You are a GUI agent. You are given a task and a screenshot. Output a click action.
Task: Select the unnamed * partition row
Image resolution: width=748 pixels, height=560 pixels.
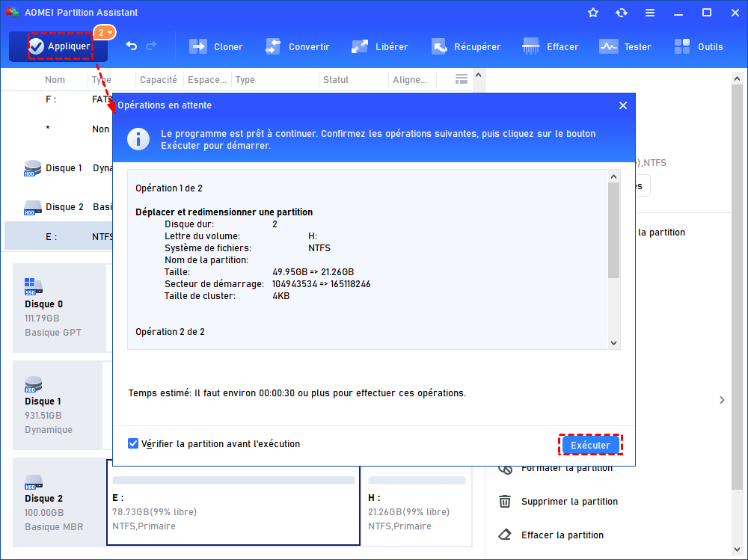coord(58,129)
